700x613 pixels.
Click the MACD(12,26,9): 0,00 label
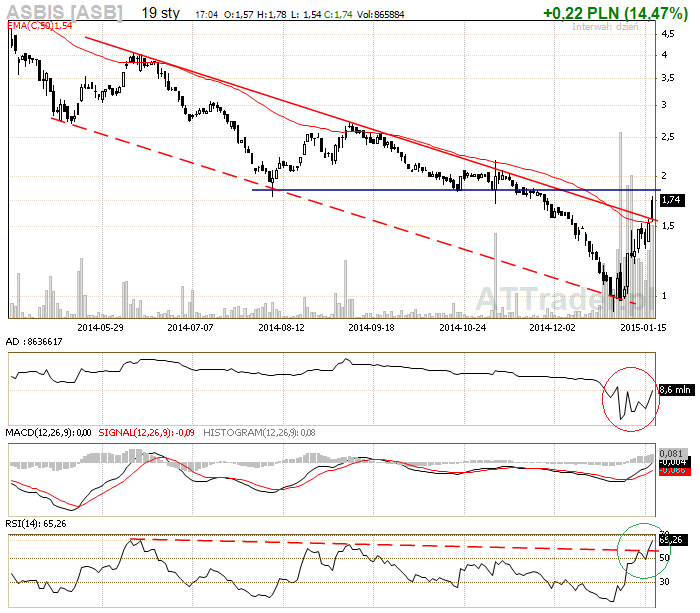click(48, 433)
